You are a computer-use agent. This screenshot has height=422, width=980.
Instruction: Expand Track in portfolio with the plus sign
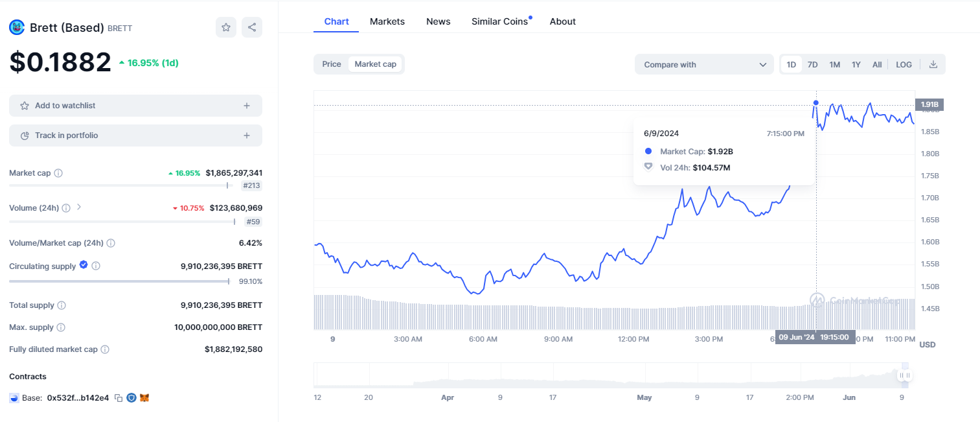[247, 135]
